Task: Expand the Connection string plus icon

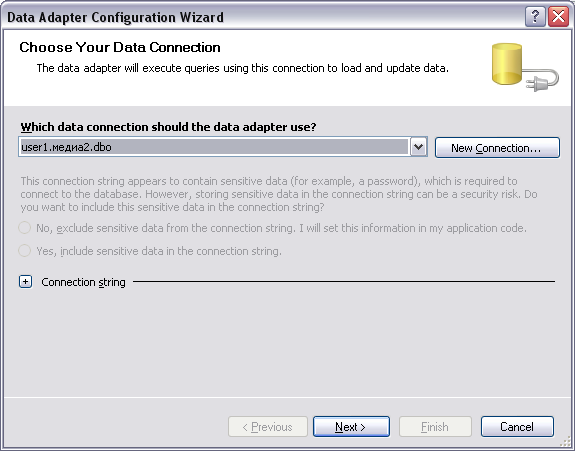Action: coord(25,282)
